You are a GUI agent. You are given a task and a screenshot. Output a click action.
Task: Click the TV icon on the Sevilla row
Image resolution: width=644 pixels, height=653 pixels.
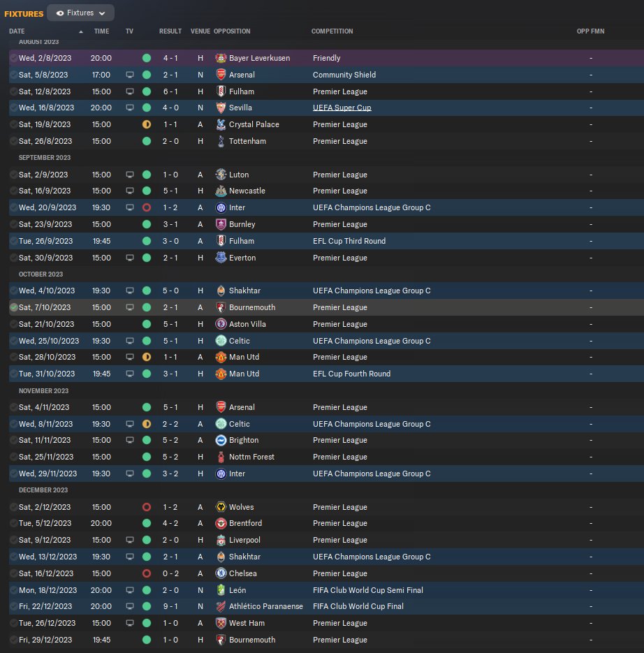[x=130, y=108]
